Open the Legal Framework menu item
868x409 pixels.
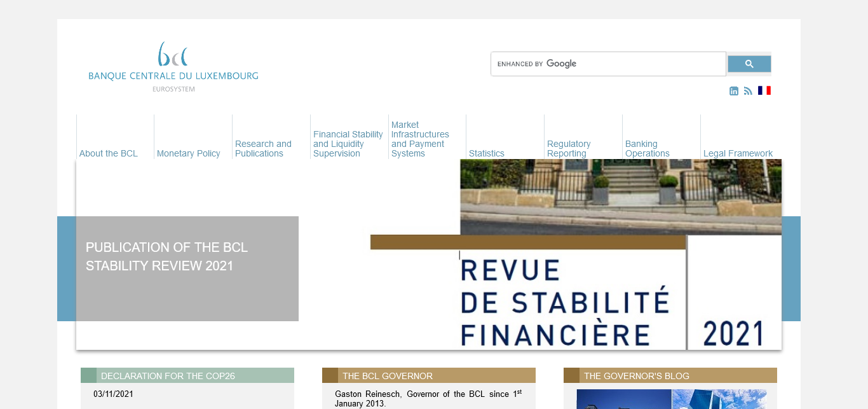click(x=738, y=153)
